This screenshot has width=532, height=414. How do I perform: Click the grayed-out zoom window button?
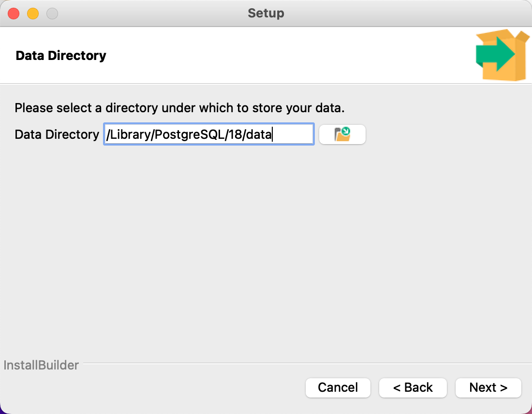tap(52, 14)
